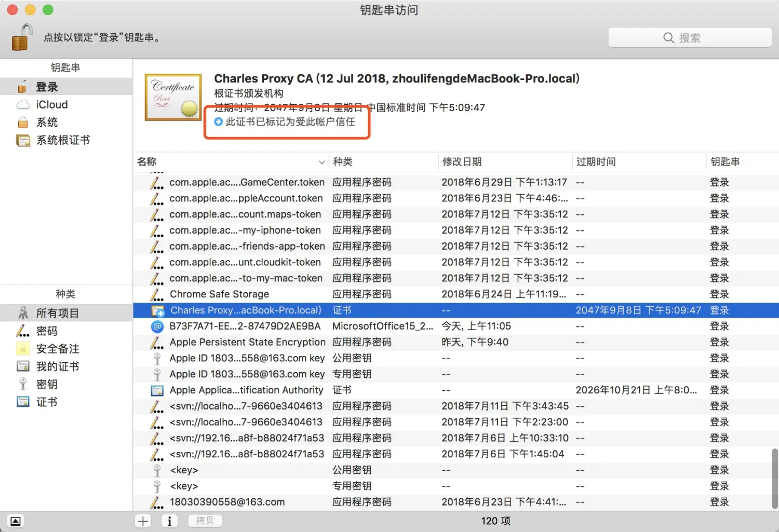Filter by 密码 category
779x532 pixels.
tap(66, 331)
